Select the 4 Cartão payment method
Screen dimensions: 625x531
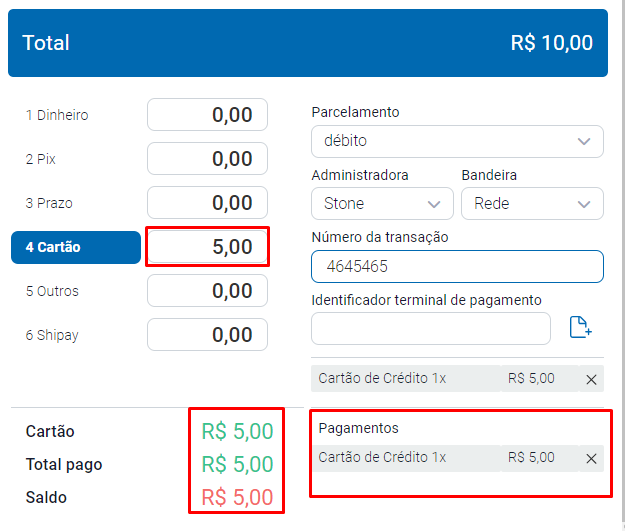[x=75, y=247]
